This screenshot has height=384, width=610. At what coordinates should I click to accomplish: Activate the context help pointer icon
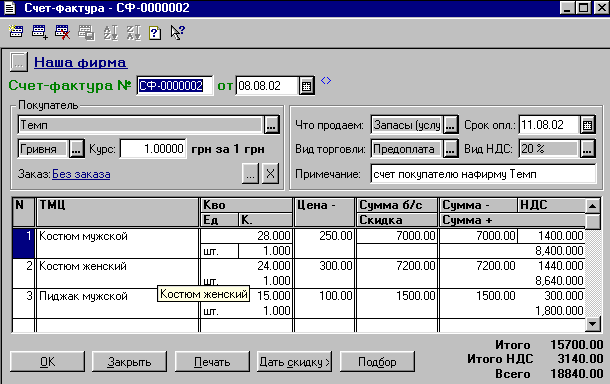coord(177,32)
